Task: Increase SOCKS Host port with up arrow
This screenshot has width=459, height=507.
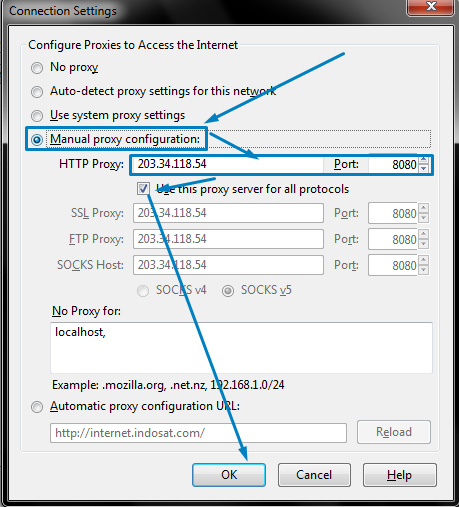Action: click(x=423, y=260)
